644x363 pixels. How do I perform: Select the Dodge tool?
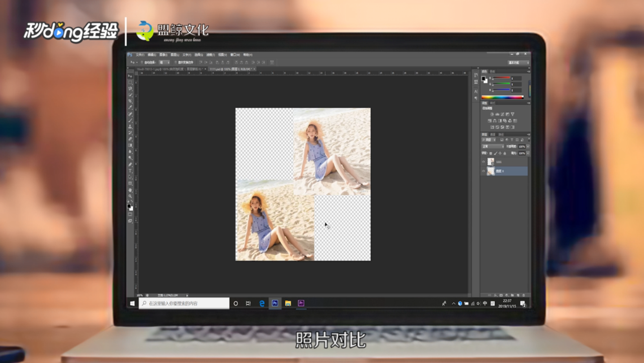click(x=130, y=158)
